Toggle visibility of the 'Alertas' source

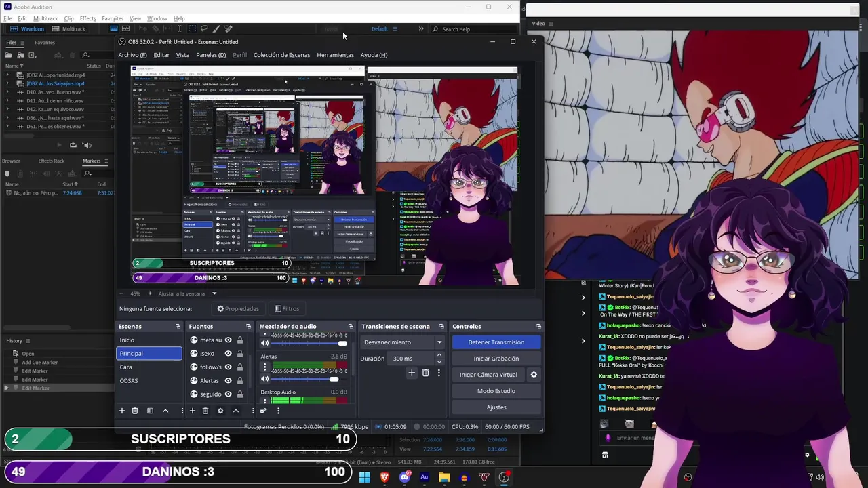229,381
